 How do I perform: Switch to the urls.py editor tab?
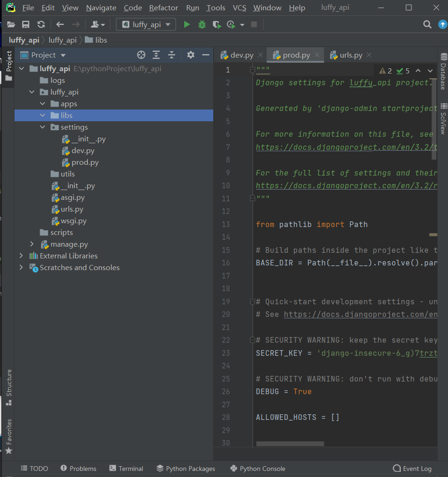click(x=351, y=55)
